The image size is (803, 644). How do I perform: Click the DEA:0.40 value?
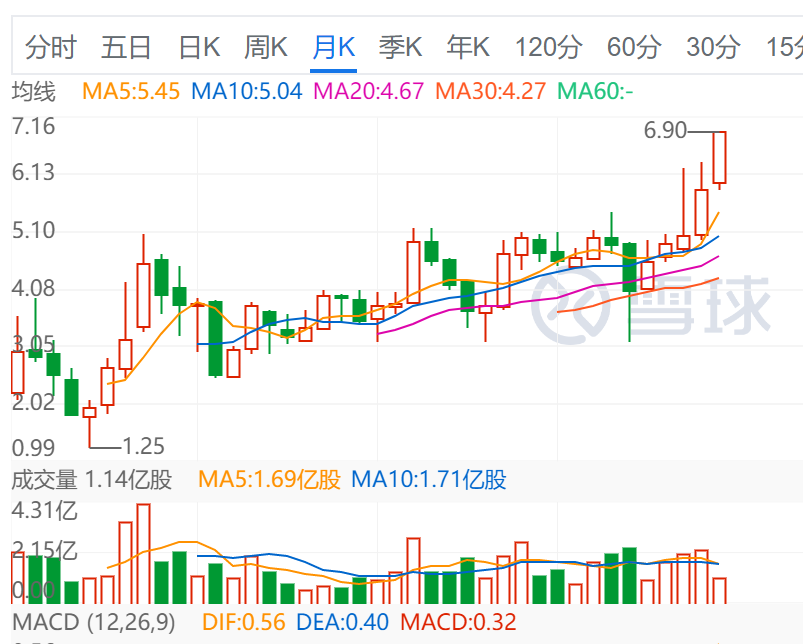coord(343,622)
